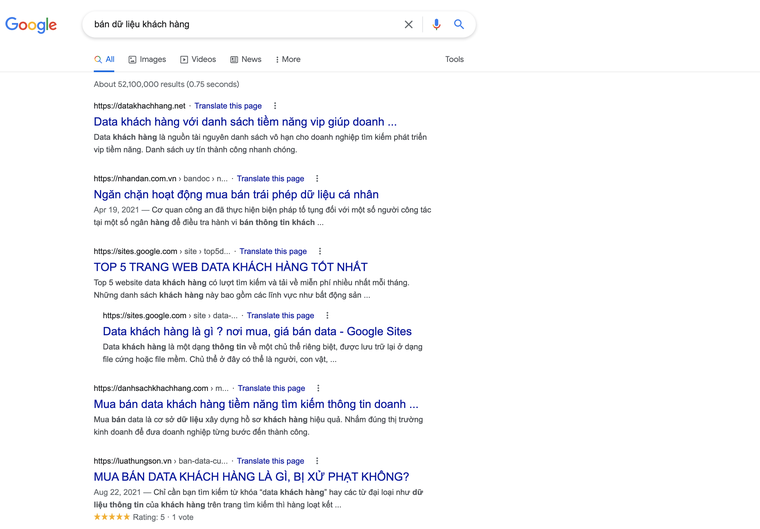Open 'Ngăn chặn hoạt động mua bán' result
This screenshot has width=760, height=529.
pos(236,194)
